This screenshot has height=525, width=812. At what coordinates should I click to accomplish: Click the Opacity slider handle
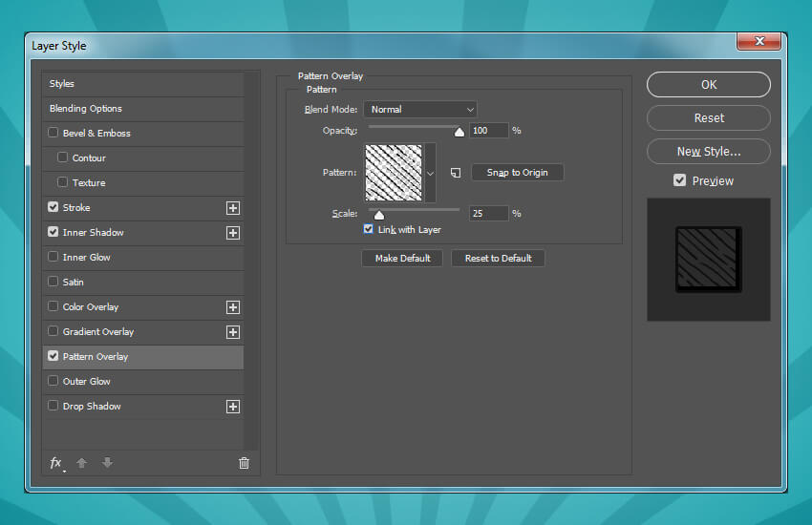[x=459, y=133]
